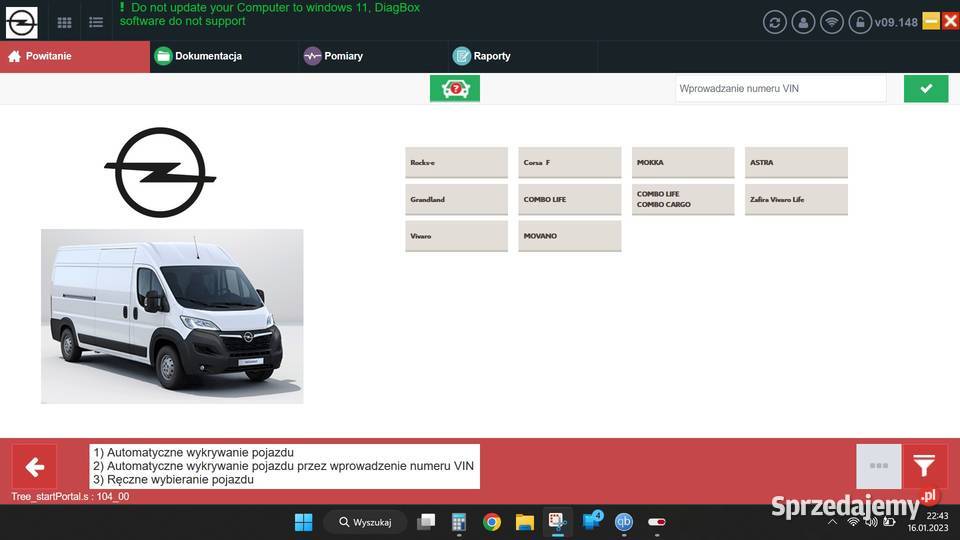Viewport: 960px width, 540px height.
Task: Focus the VIN number input field
Action: click(x=781, y=89)
